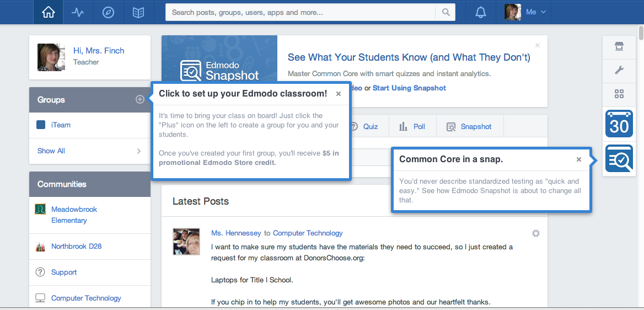
Task: Click the Meadowbrook Elementary community icon
Action: coord(40,209)
